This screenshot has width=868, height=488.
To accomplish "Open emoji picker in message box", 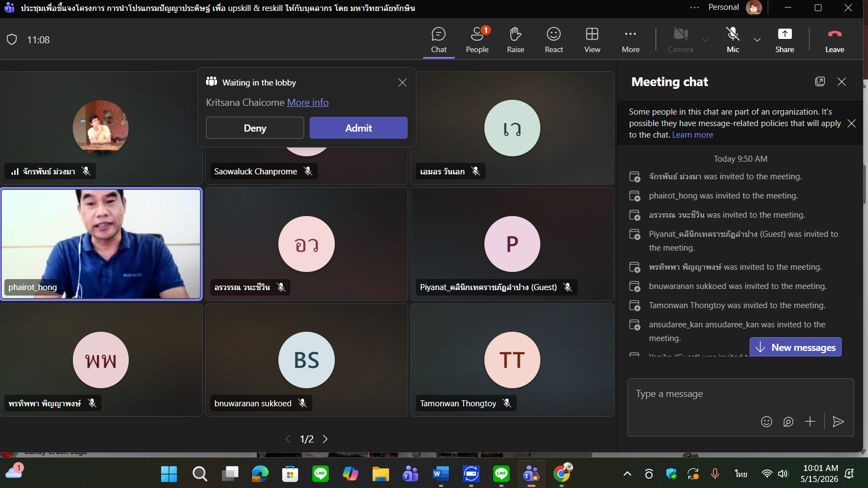I will click(x=767, y=421).
